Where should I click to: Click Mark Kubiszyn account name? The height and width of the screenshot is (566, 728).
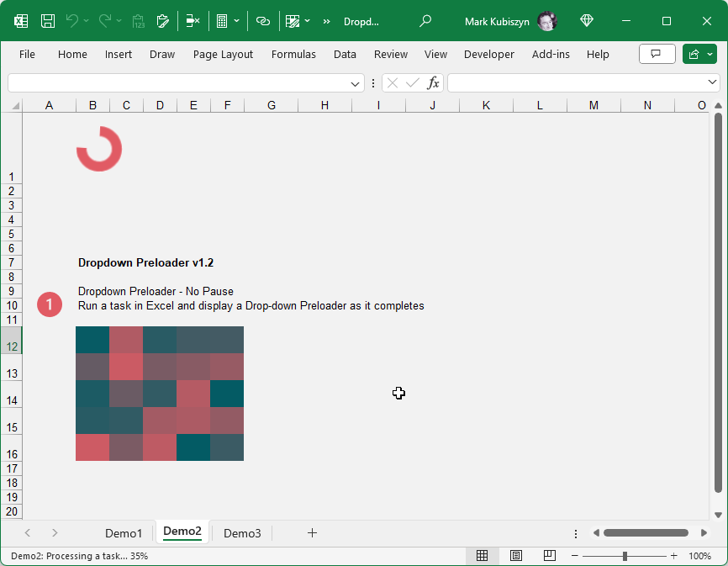coord(497,21)
